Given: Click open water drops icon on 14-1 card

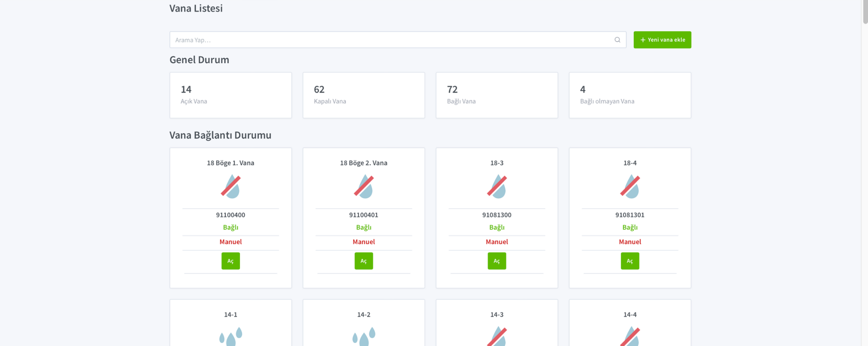Looking at the screenshot, I should pos(231,337).
